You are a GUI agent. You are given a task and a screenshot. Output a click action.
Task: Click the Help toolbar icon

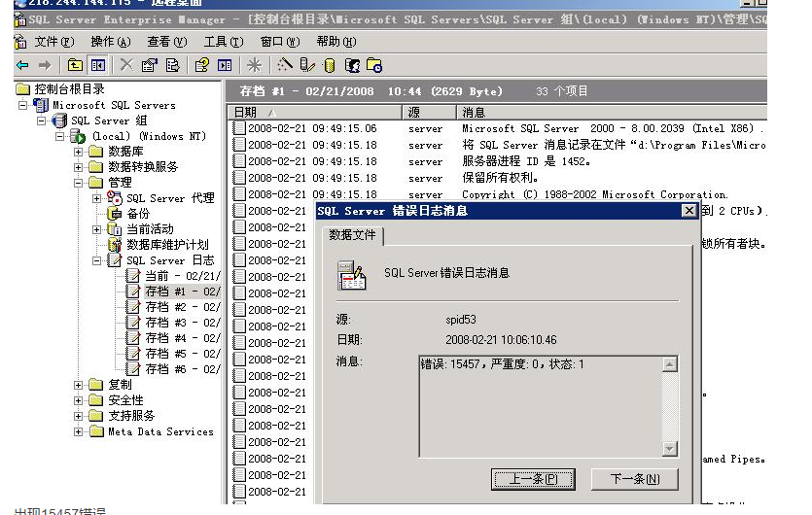click(202, 65)
